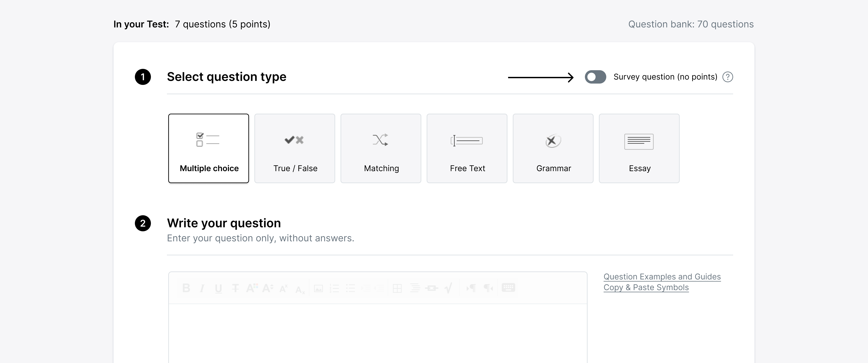This screenshot has width=868, height=363.
Task: Click the superscript formatting icon
Action: 283,288
